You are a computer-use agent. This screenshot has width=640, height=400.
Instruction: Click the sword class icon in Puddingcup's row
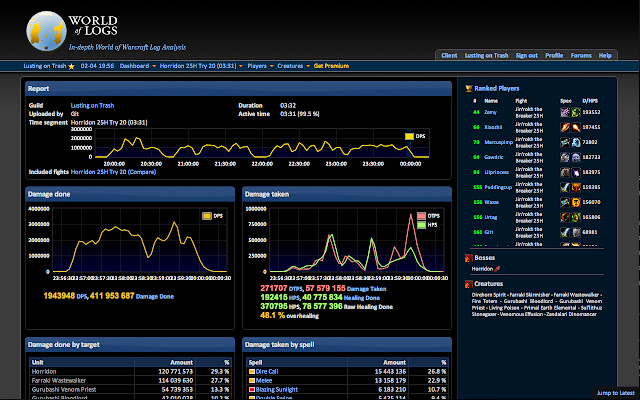[x=565, y=187]
